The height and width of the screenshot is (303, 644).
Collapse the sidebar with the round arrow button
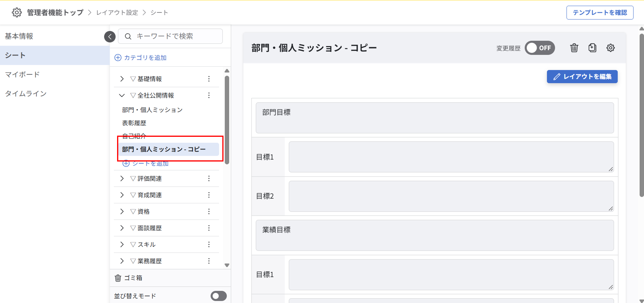[110, 37]
